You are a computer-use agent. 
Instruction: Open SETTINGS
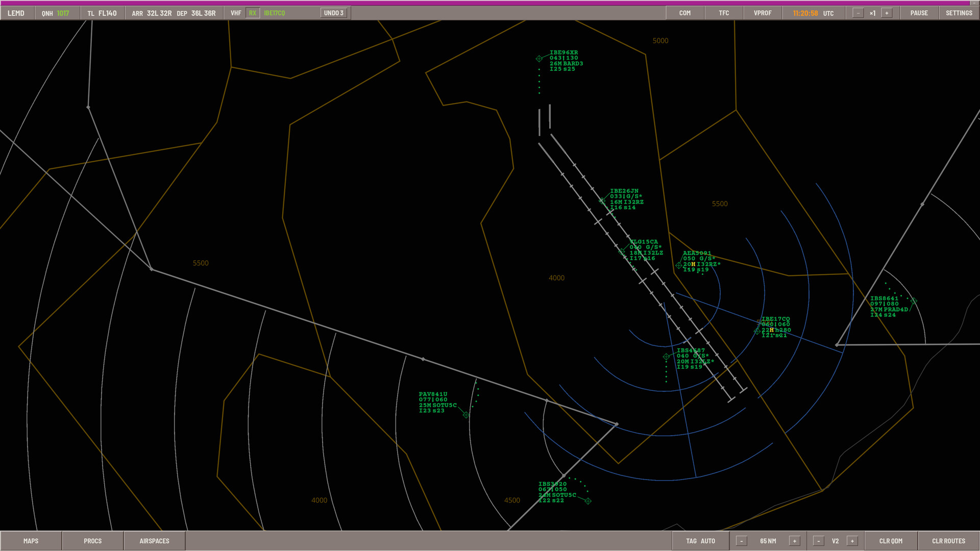(x=959, y=13)
